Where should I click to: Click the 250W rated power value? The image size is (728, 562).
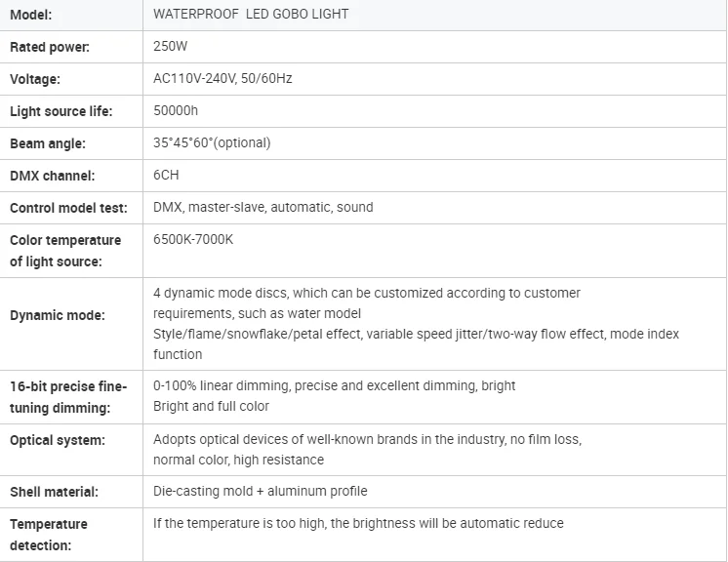coord(170,46)
